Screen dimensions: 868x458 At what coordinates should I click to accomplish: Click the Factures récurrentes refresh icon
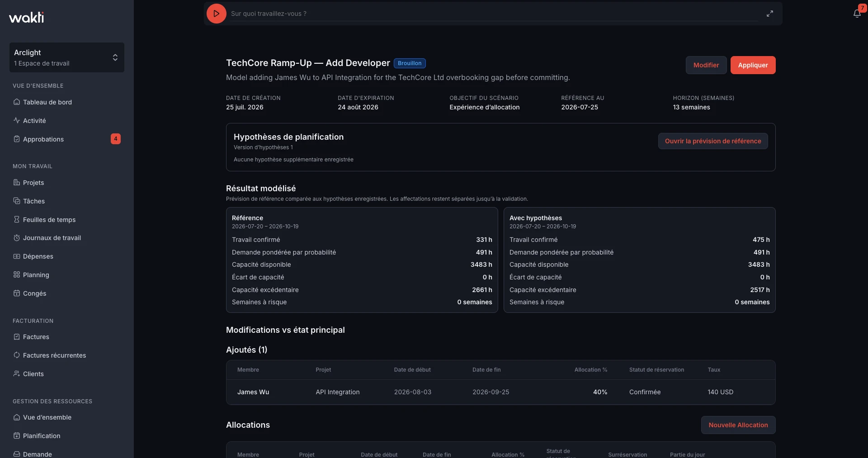pyautogui.click(x=17, y=355)
